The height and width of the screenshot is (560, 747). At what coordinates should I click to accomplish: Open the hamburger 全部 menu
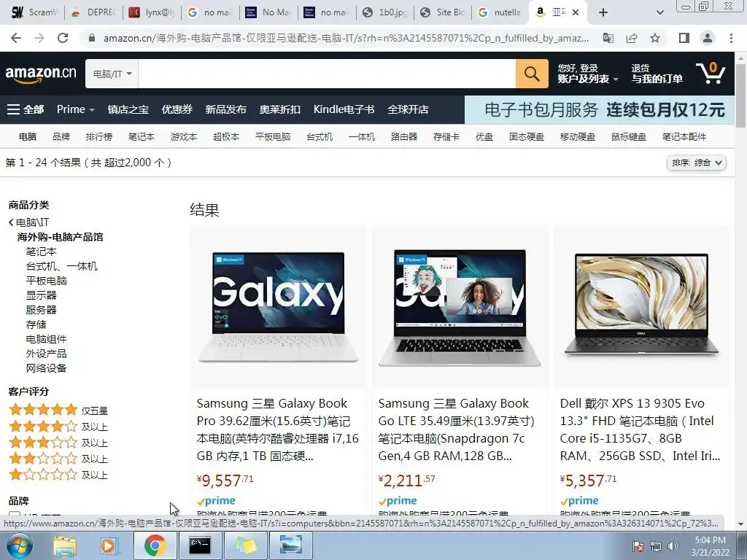26,109
